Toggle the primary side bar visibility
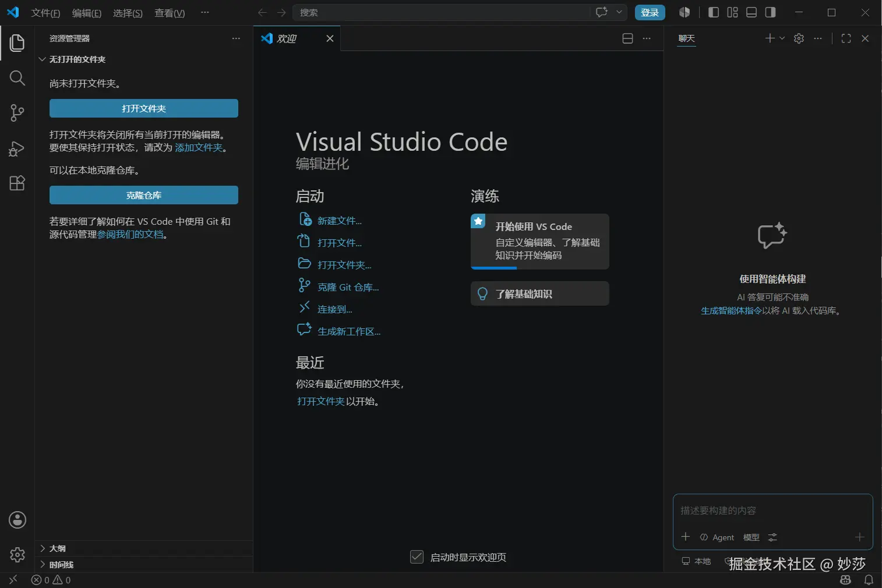This screenshot has height=588, width=882. point(713,12)
